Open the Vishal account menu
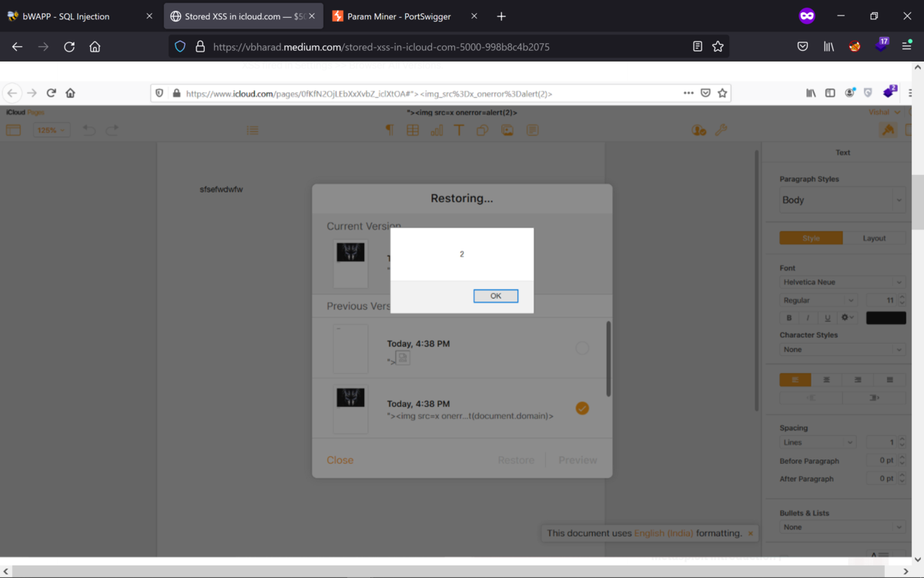 [885, 113]
